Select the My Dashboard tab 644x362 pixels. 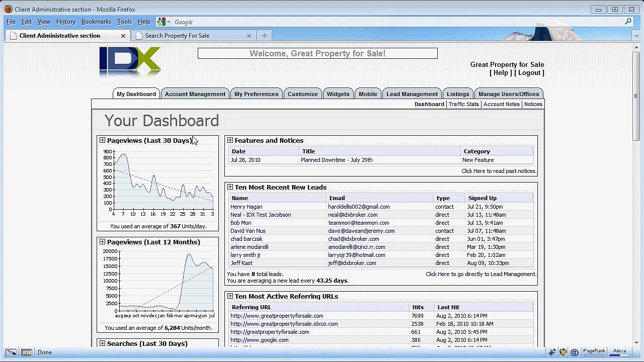point(136,94)
